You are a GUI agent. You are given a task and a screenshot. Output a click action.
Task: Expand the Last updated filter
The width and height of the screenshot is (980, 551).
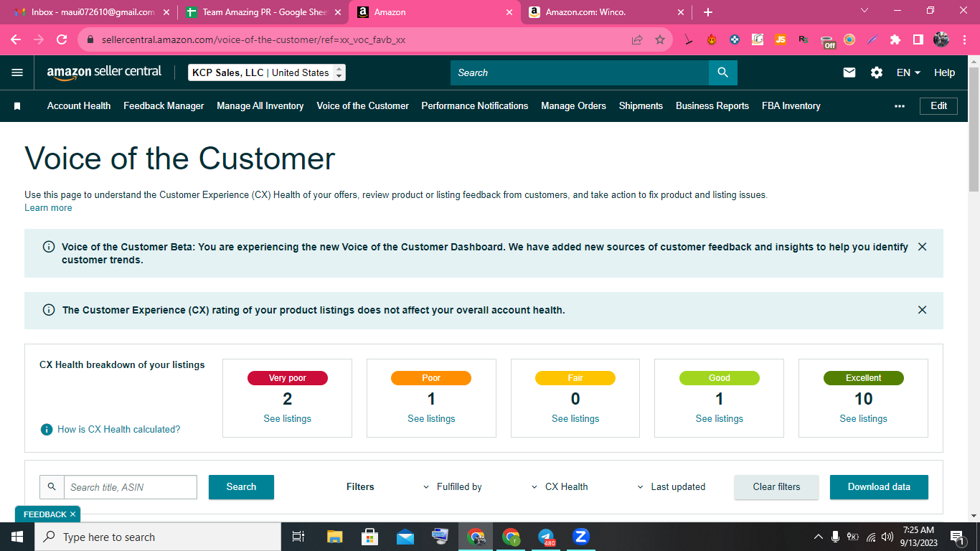(x=672, y=487)
